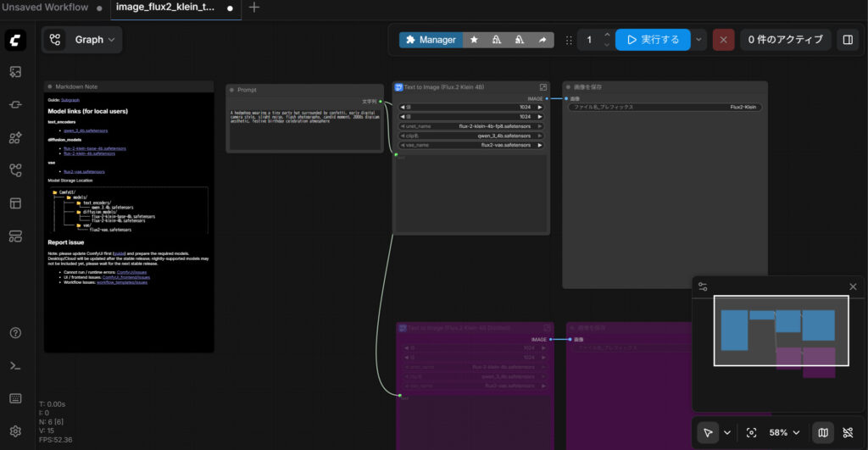Toggle the minimap visibility button
868x450 pixels.
[822, 432]
